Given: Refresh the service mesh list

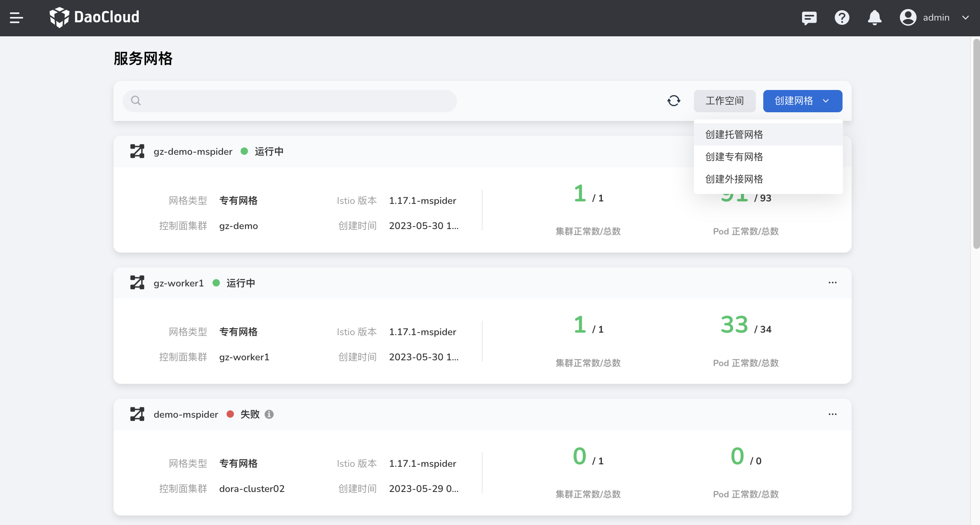Looking at the screenshot, I should tap(674, 101).
